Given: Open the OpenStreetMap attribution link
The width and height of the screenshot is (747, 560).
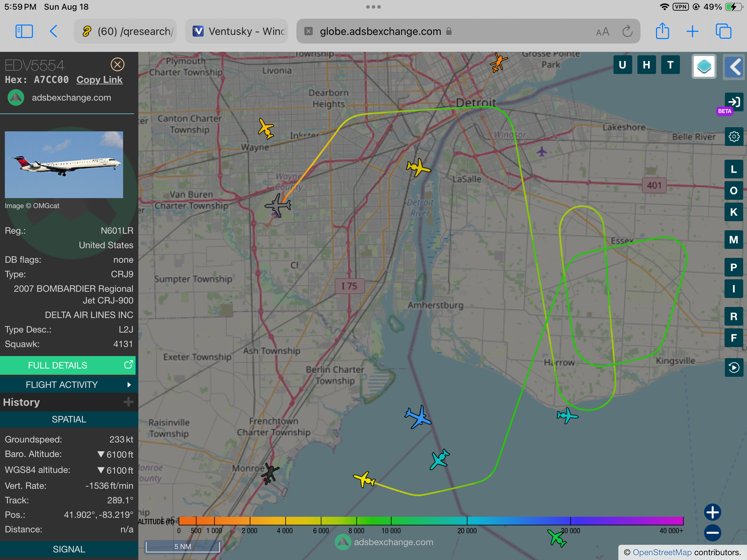Looking at the screenshot, I should click(x=662, y=552).
